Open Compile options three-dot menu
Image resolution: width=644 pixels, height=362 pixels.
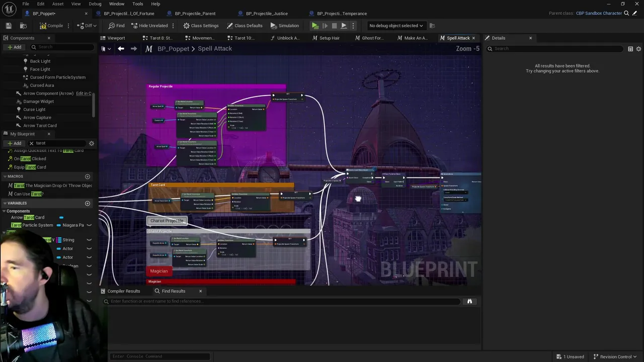coord(69,26)
